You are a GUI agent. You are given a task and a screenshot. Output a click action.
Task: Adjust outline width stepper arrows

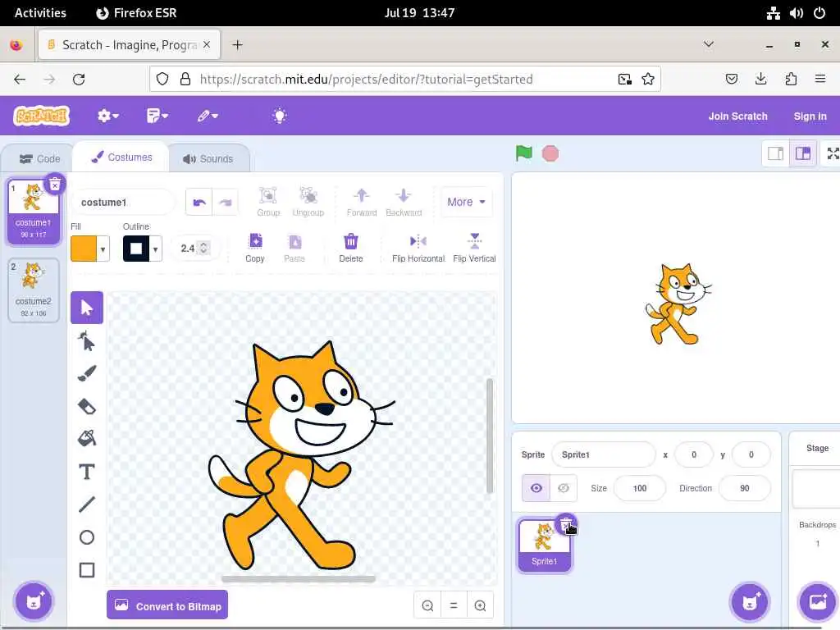coord(203,248)
